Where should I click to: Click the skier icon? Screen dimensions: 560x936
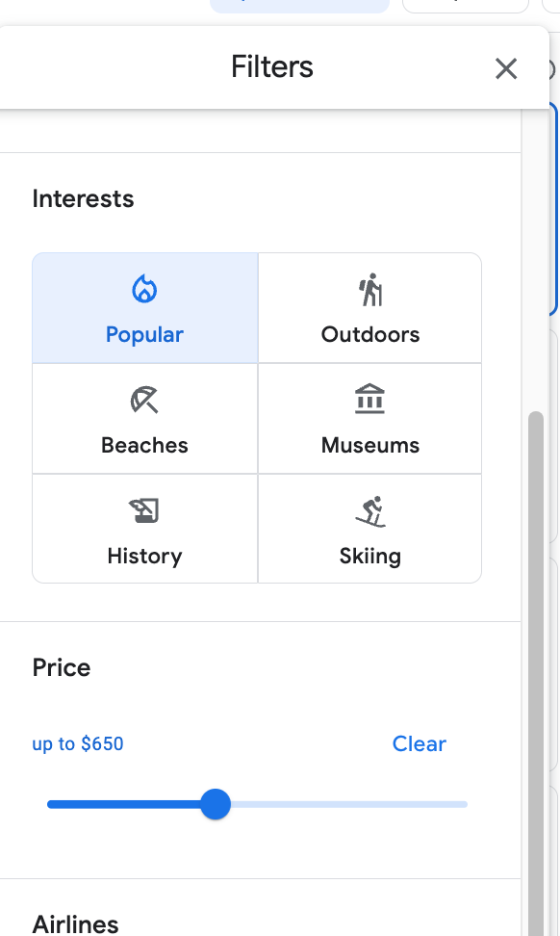click(370, 511)
